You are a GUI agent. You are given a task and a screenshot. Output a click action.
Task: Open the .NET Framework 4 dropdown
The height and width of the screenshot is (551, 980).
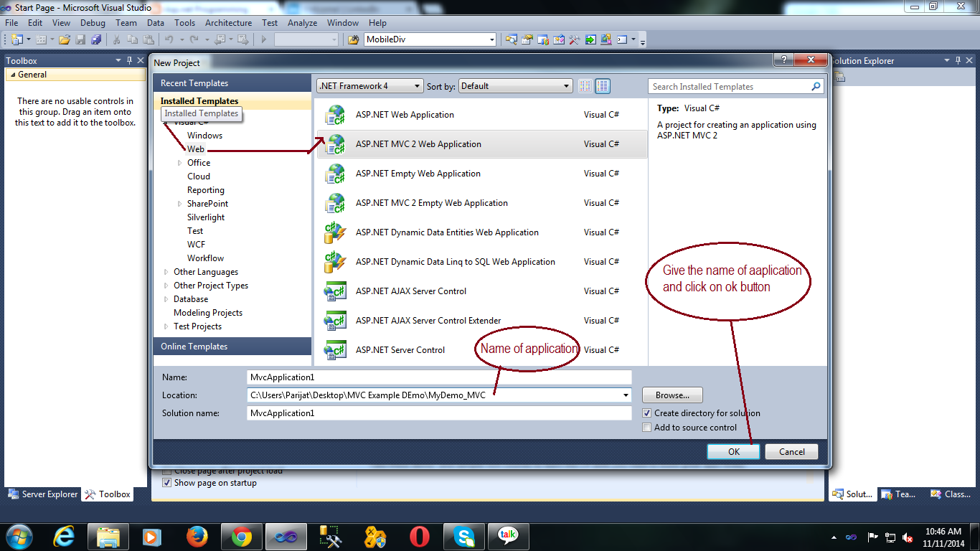370,86
